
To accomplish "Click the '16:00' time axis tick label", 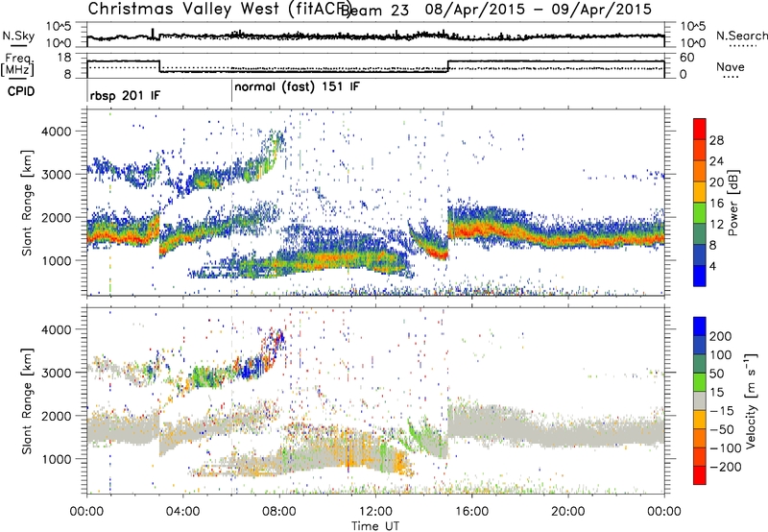I will point(471,511).
